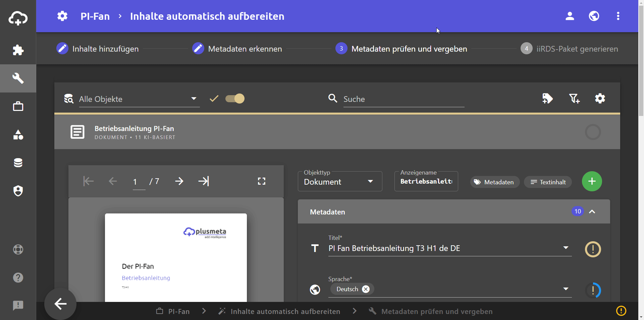Click the search magnifier icon
This screenshot has height=320, width=644.
coord(333,98)
